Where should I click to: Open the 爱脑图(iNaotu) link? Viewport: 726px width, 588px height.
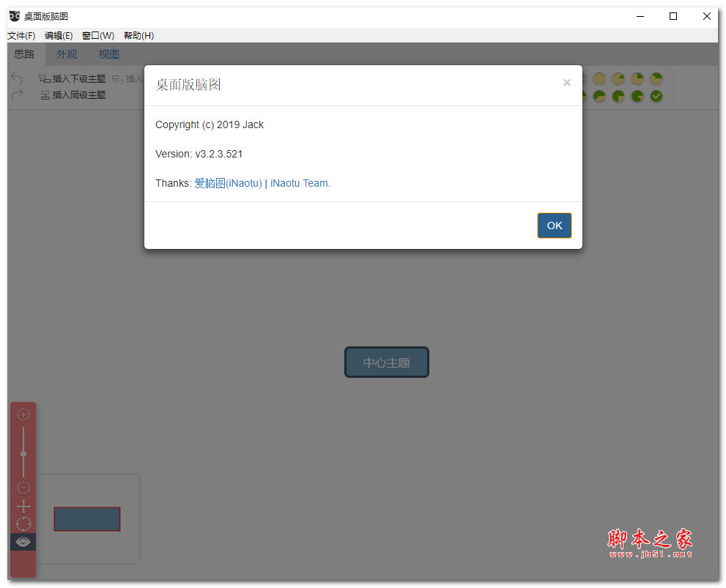pos(229,183)
